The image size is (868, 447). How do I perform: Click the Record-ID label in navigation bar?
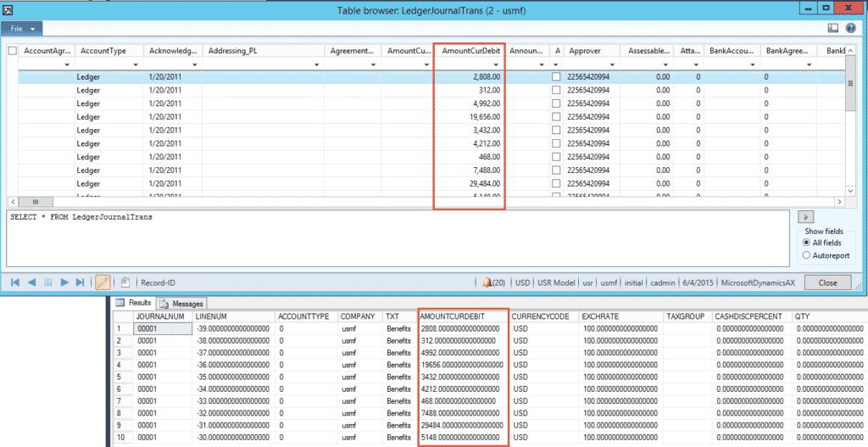(x=158, y=282)
